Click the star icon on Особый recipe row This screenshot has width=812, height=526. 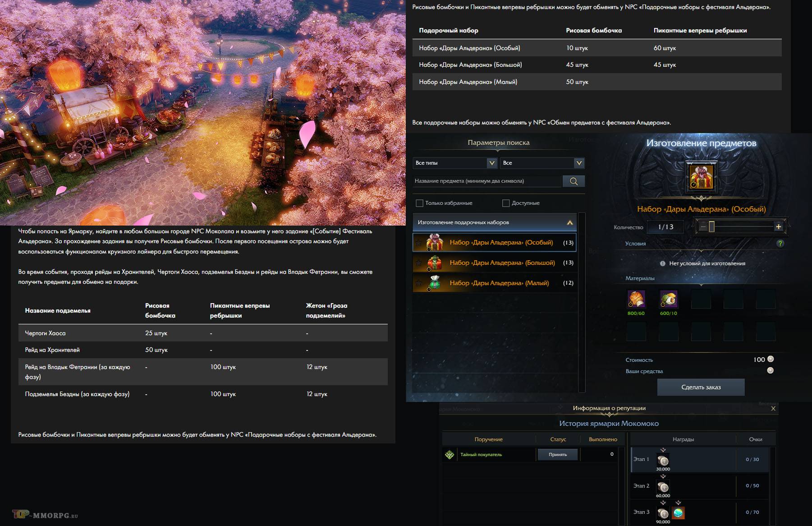[x=419, y=243]
